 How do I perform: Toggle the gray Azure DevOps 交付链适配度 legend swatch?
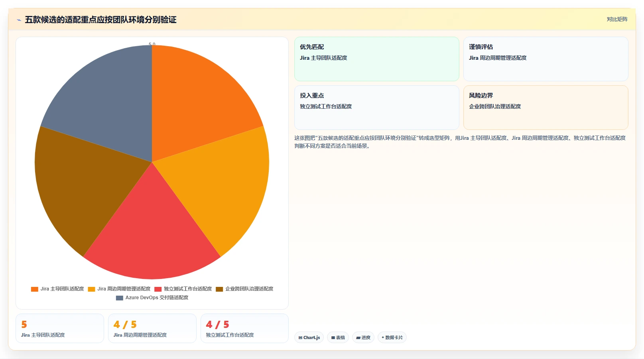tap(120, 298)
